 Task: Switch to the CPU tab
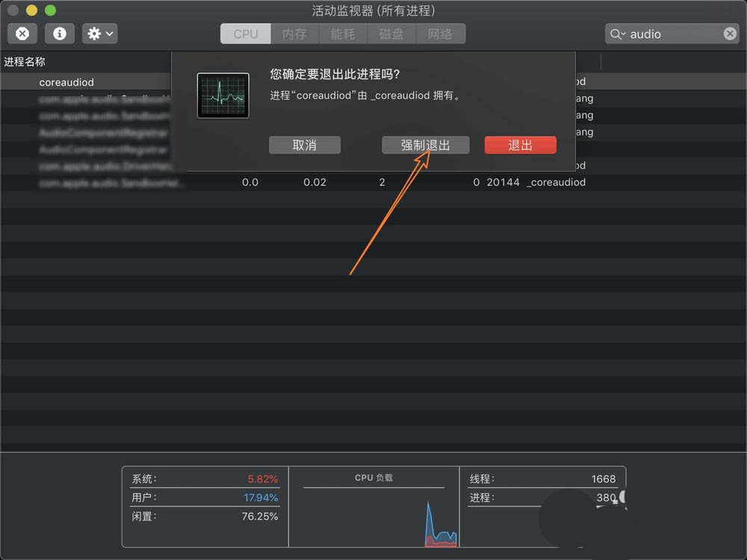point(245,34)
